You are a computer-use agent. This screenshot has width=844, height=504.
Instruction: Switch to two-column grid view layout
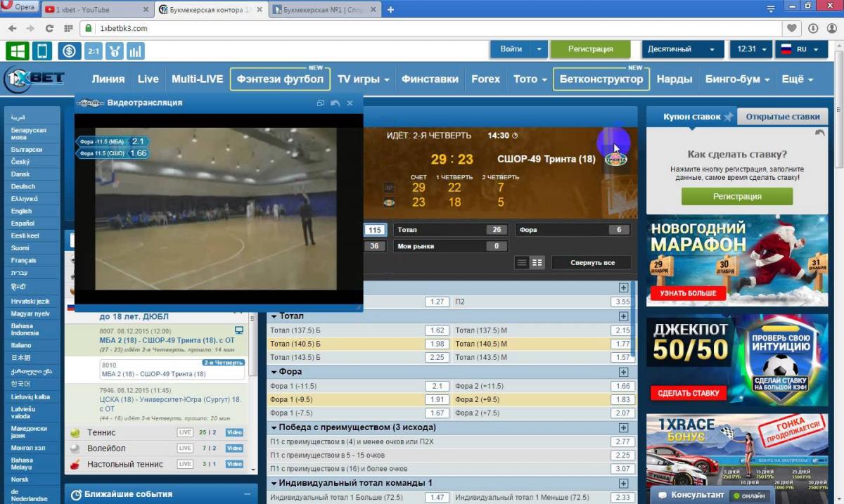[537, 262]
